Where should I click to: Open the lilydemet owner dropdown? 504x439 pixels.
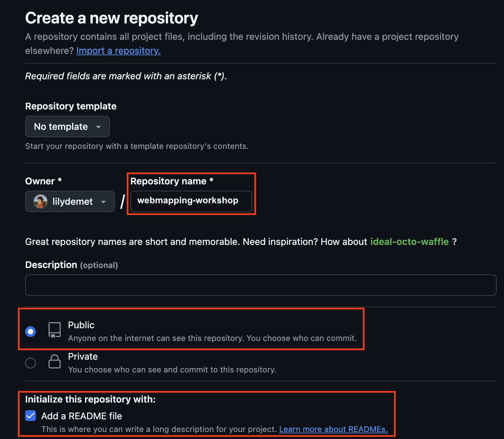pos(70,201)
